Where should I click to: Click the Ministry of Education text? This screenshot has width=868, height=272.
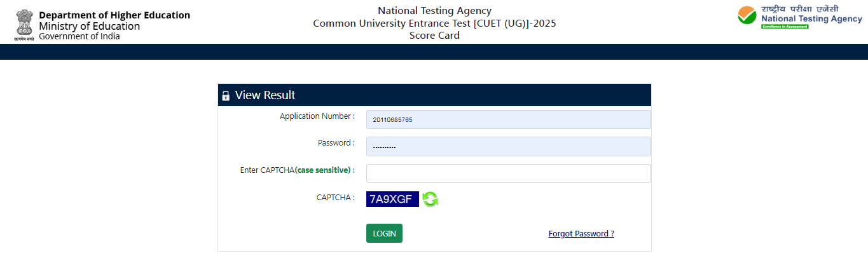[89, 26]
